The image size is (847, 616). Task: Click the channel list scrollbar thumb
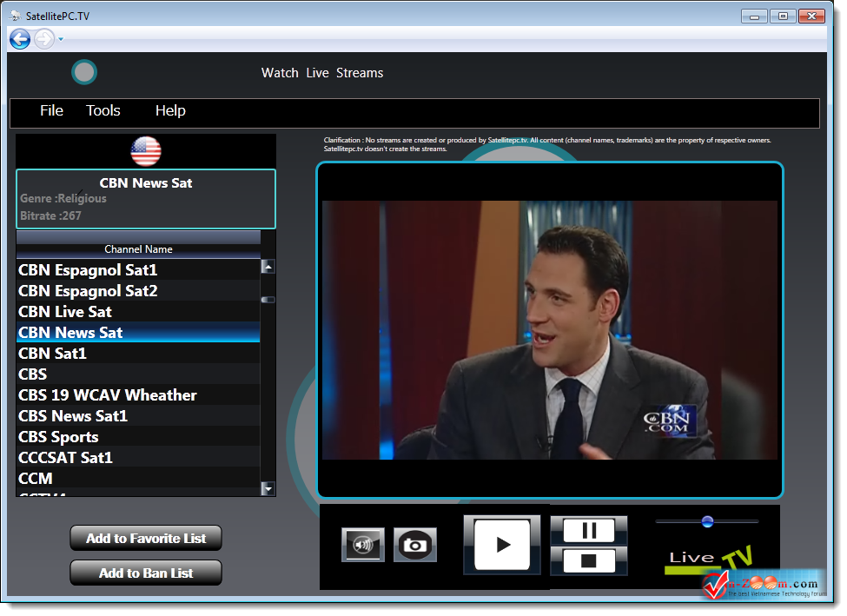(x=268, y=300)
